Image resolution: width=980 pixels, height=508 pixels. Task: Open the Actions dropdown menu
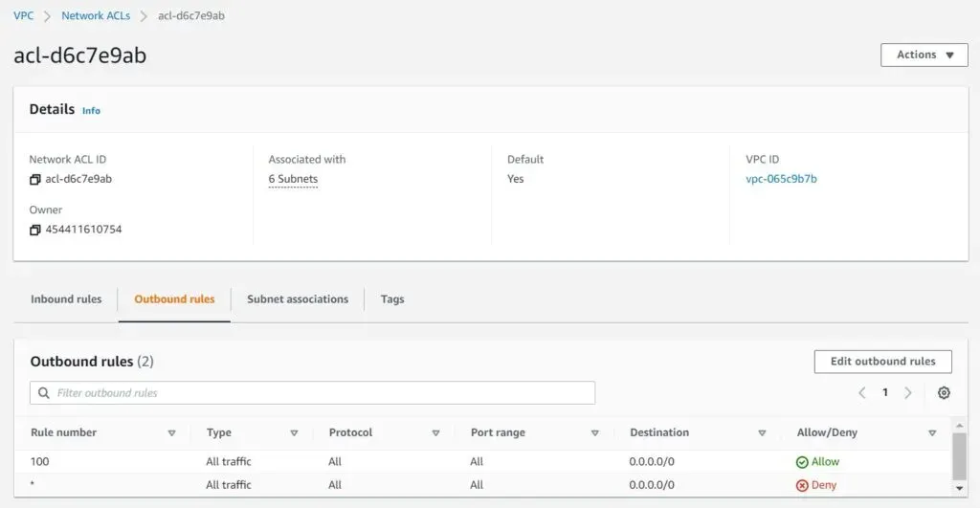924,55
